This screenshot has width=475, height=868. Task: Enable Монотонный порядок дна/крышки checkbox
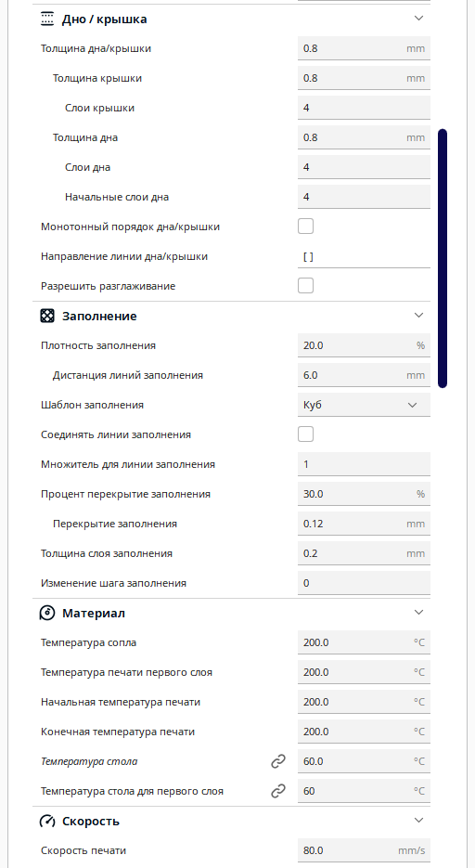306,227
